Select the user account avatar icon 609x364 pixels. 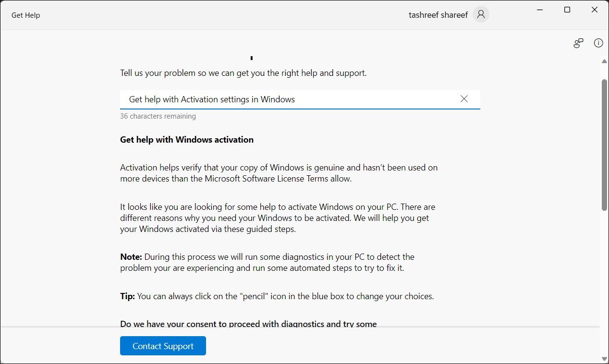(480, 14)
